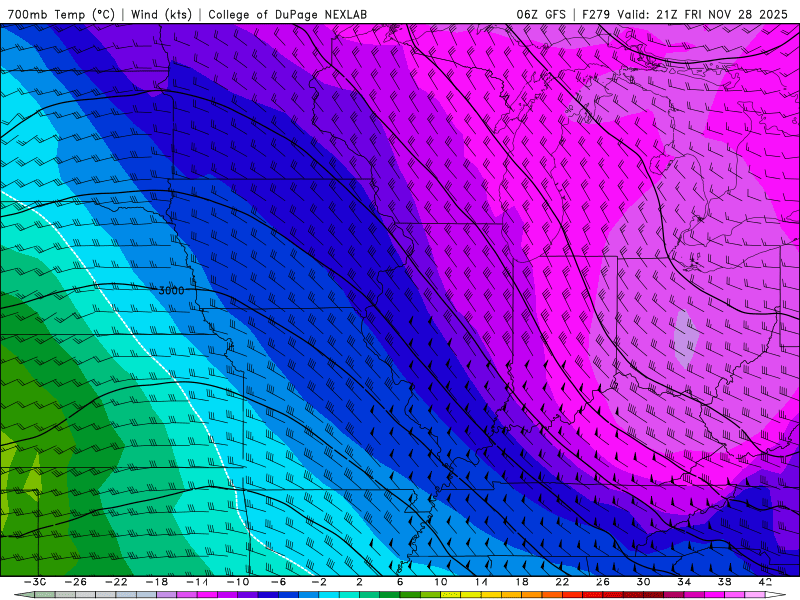
Task: Click the 34 legend value
Action: (684, 582)
